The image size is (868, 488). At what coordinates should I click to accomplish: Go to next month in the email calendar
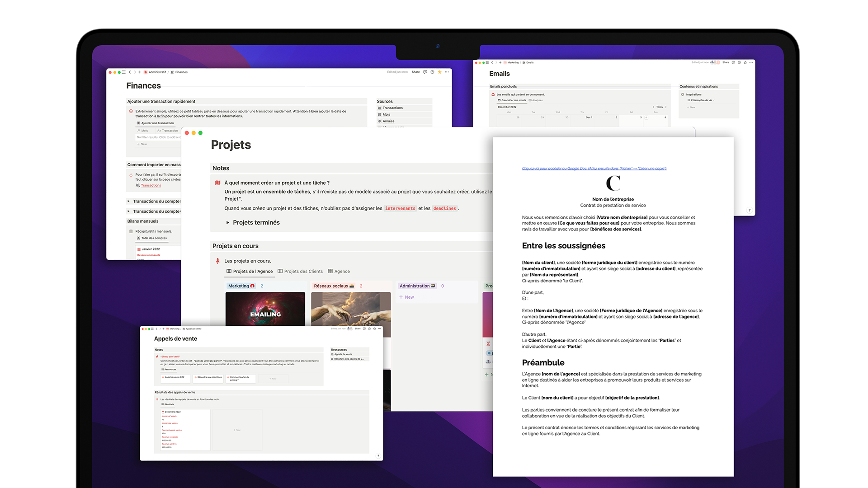[x=666, y=107]
